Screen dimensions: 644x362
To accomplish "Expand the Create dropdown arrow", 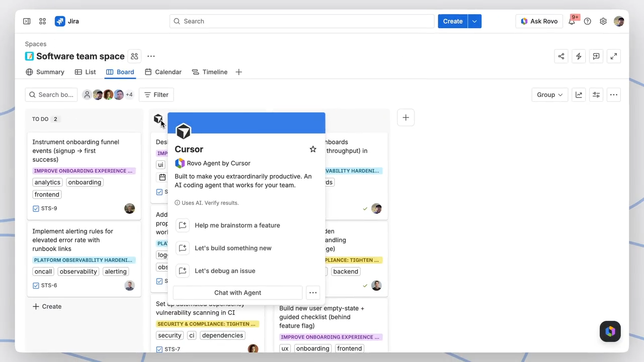I will pyautogui.click(x=474, y=21).
